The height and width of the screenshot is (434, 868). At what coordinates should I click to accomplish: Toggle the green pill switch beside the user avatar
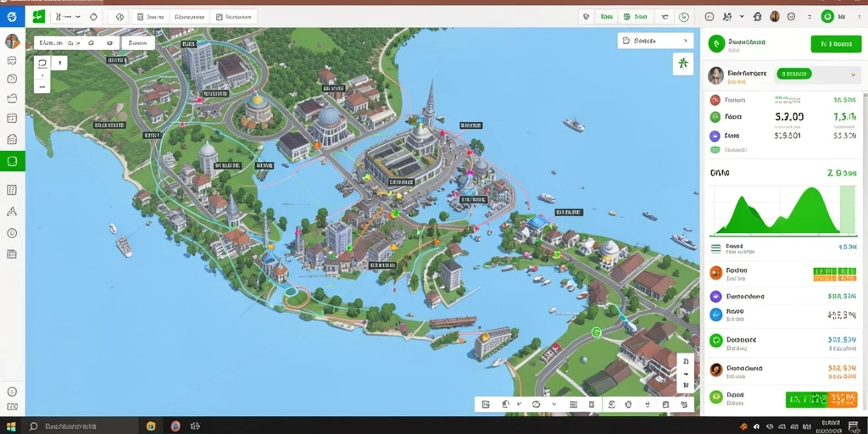pyautogui.click(x=794, y=74)
